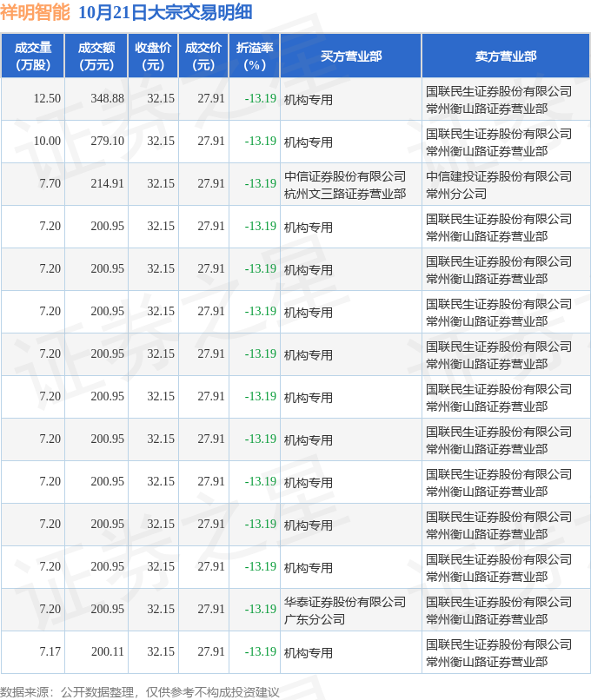This screenshot has height=700, width=591.
Task: Click the 214.91 transaction amount cell
Action: pos(108,184)
